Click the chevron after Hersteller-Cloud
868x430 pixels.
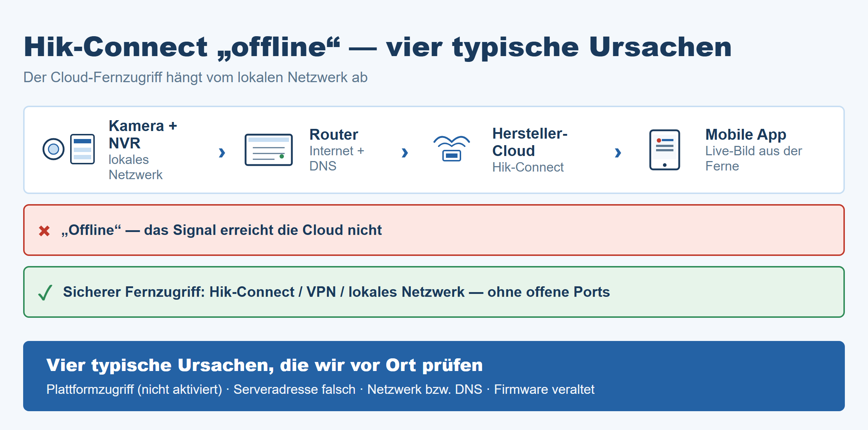(618, 153)
